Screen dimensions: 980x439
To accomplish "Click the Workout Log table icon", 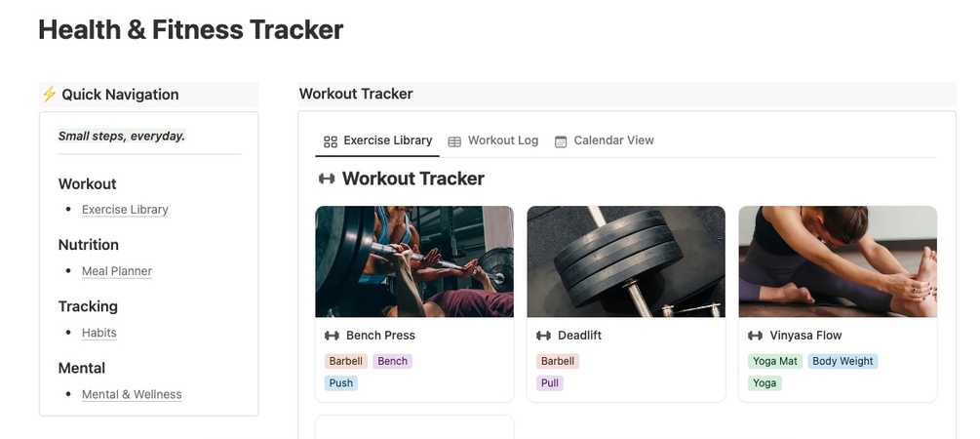I will point(454,141).
